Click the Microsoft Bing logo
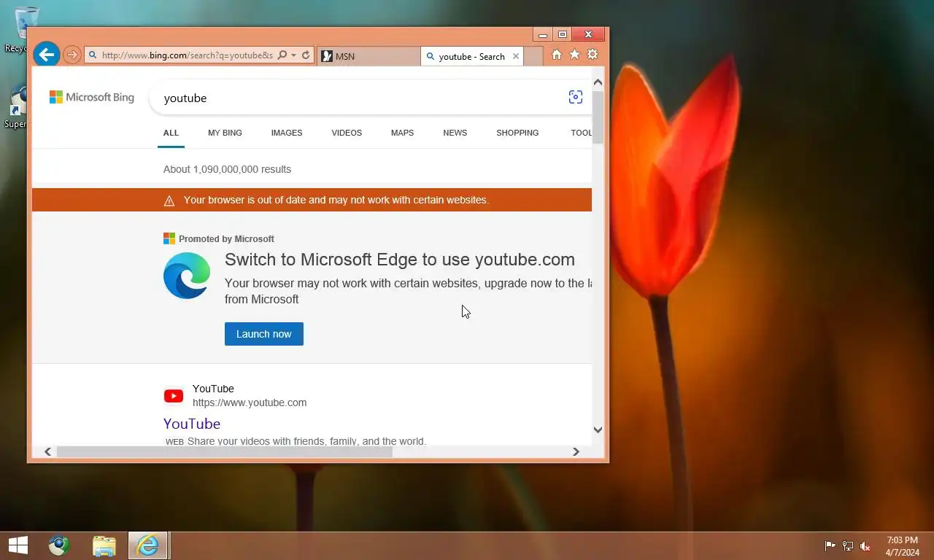 (x=92, y=97)
